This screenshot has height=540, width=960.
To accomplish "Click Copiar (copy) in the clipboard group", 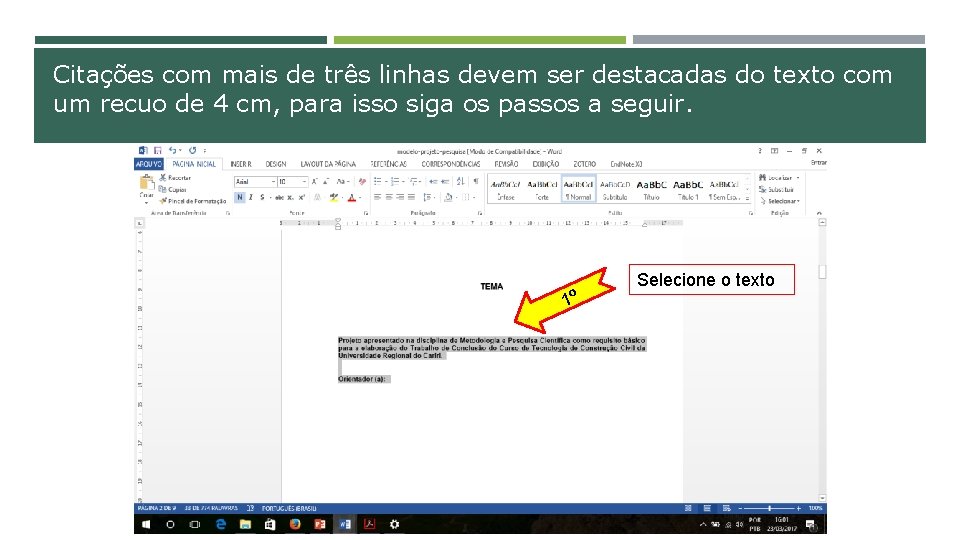I will point(173,189).
